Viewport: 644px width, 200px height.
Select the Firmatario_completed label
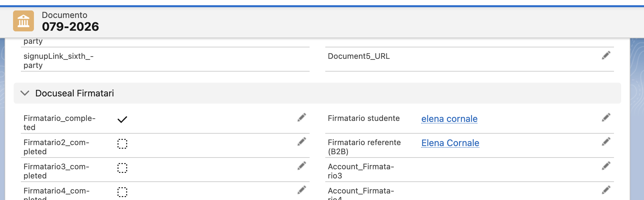click(x=59, y=123)
